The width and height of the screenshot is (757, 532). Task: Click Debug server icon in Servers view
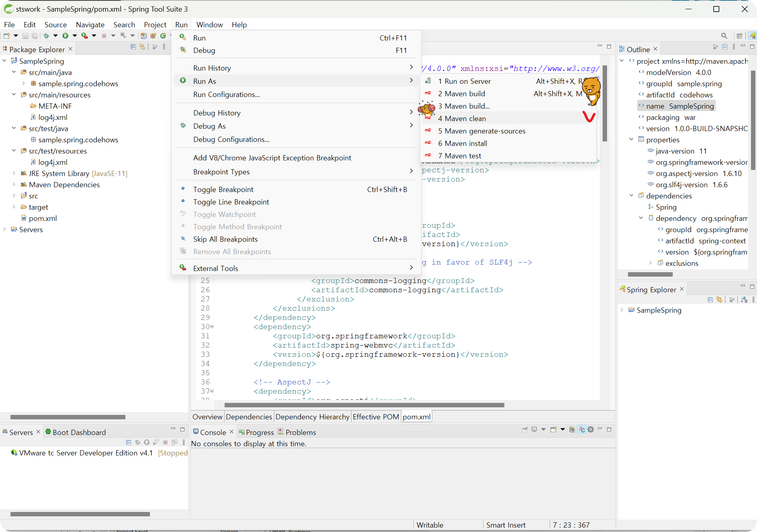[138, 442]
